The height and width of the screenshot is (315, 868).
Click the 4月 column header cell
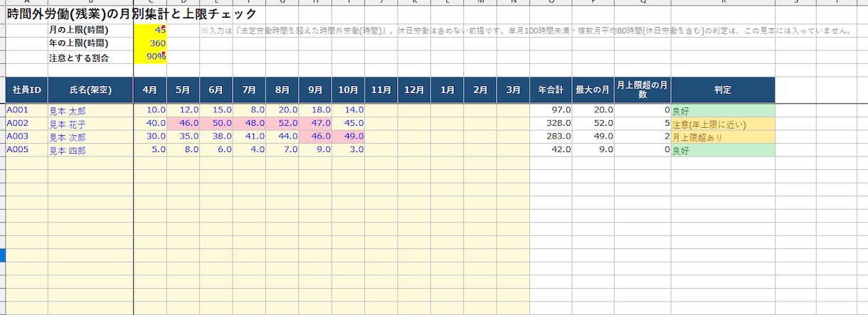[x=150, y=90]
